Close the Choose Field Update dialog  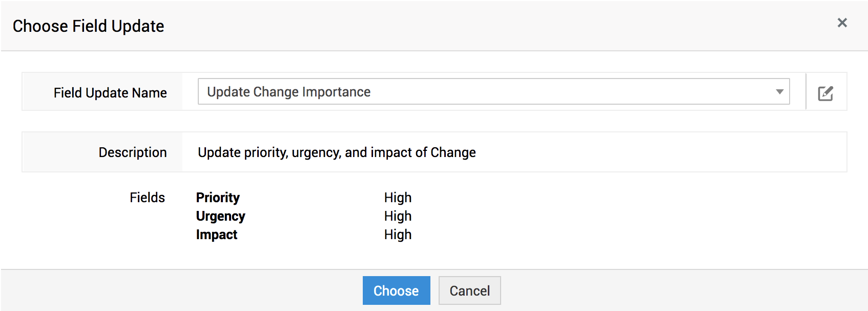[x=842, y=23]
